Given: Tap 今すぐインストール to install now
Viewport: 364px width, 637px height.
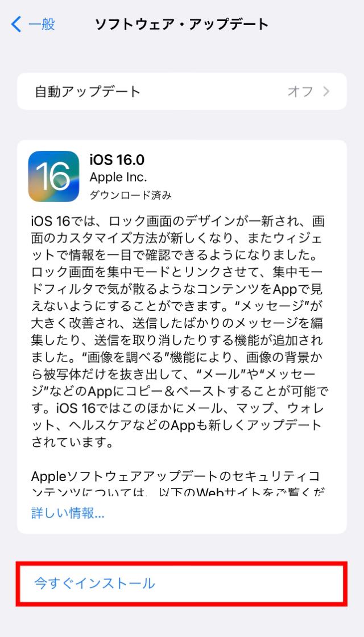Looking at the screenshot, I should click(182, 583).
